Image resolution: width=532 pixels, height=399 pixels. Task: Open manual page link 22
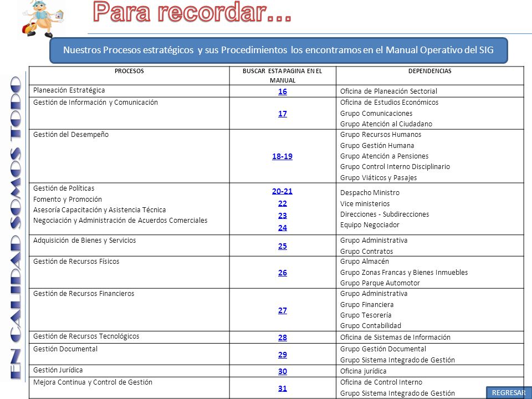click(282, 203)
